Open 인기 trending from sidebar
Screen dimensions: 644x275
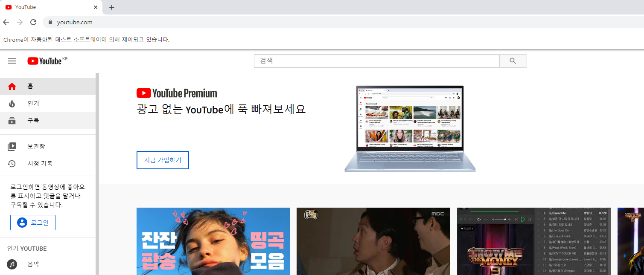pos(48,104)
